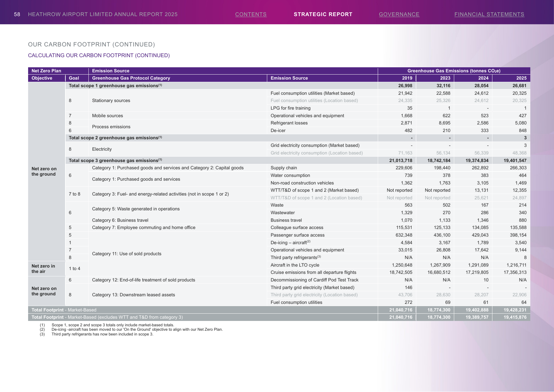The height and width of the screenshot is (392, 554).
Task: Click the 'Wastewater' row label
Action: pyautogui.click(x=283, y=213)
